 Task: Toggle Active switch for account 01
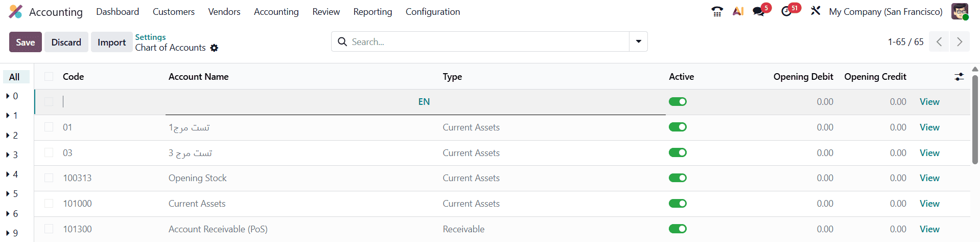pos(678,127)
